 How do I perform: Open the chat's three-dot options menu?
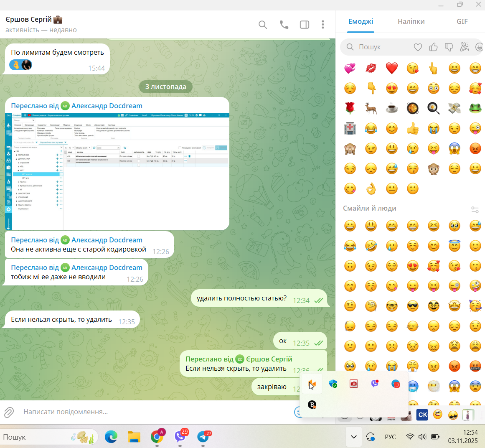323,25
